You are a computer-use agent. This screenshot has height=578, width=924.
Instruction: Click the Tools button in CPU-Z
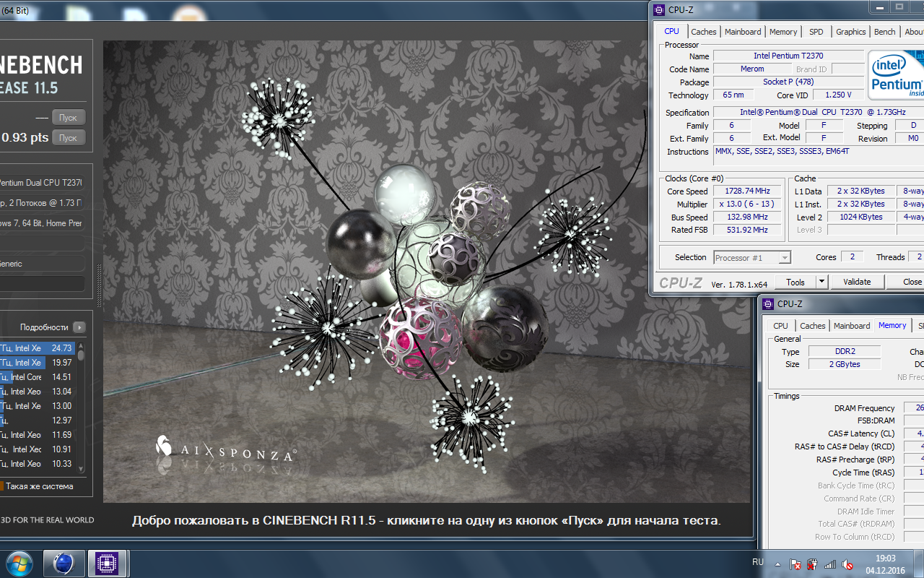click(x=796, y=282)
